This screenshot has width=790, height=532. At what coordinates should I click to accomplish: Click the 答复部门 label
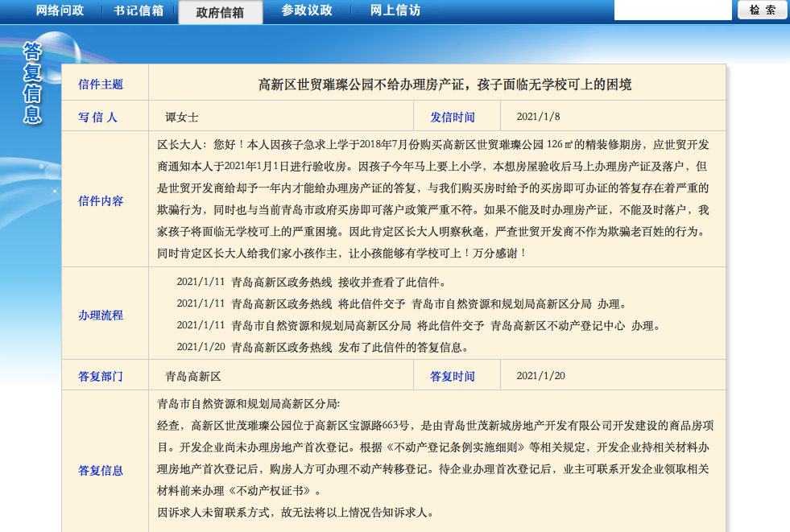pos(101,377)
